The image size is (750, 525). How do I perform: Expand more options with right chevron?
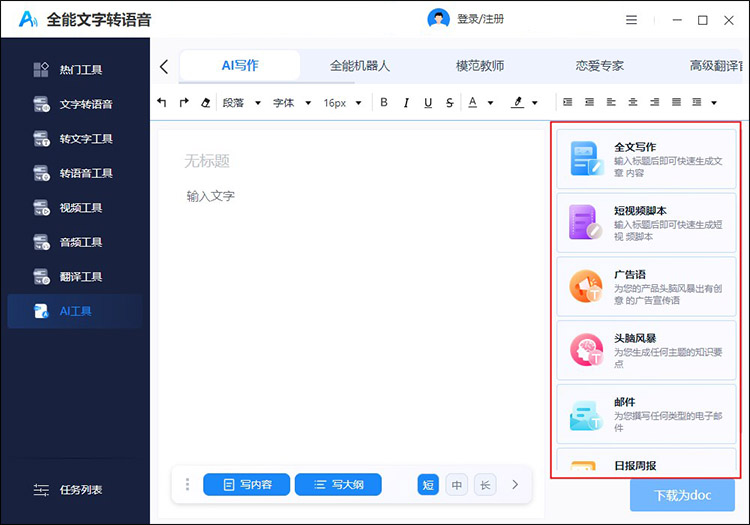click(x=515, y=484)
